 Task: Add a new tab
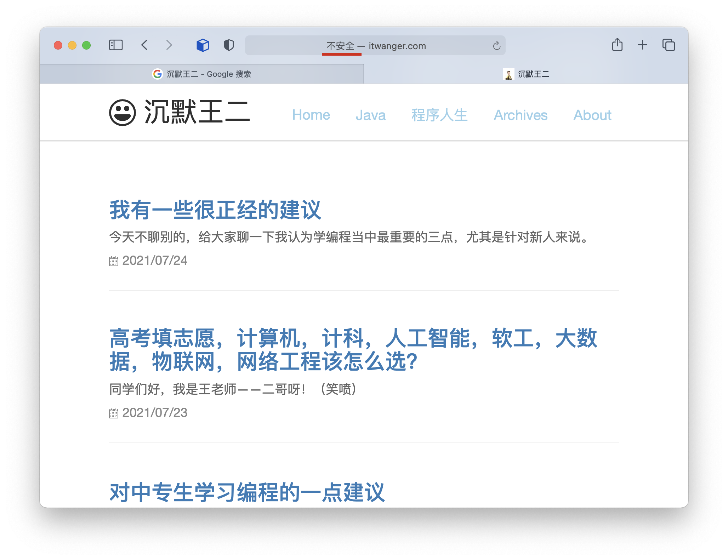coord(642,45)
